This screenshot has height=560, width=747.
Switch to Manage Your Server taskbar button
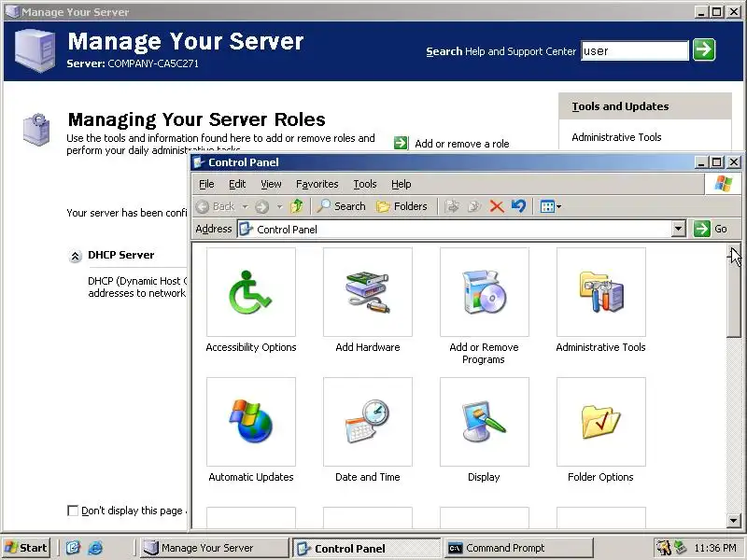tap(214, 548)
